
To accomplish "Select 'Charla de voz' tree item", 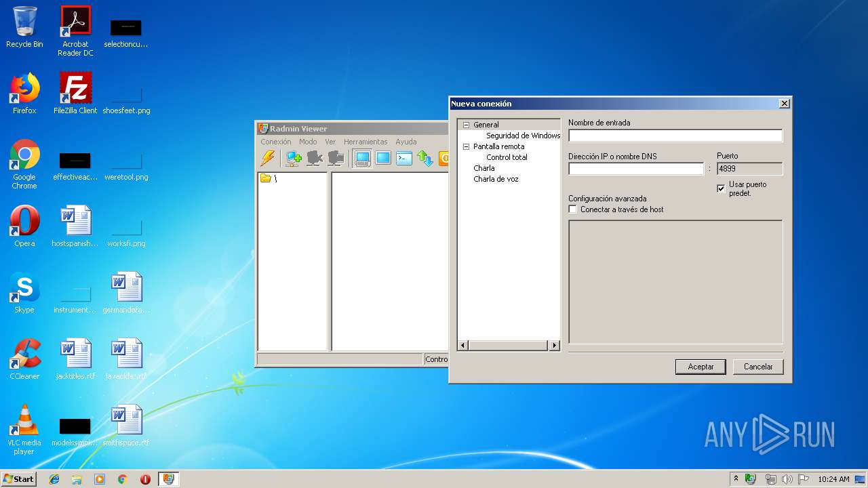I will pos(496,179).
